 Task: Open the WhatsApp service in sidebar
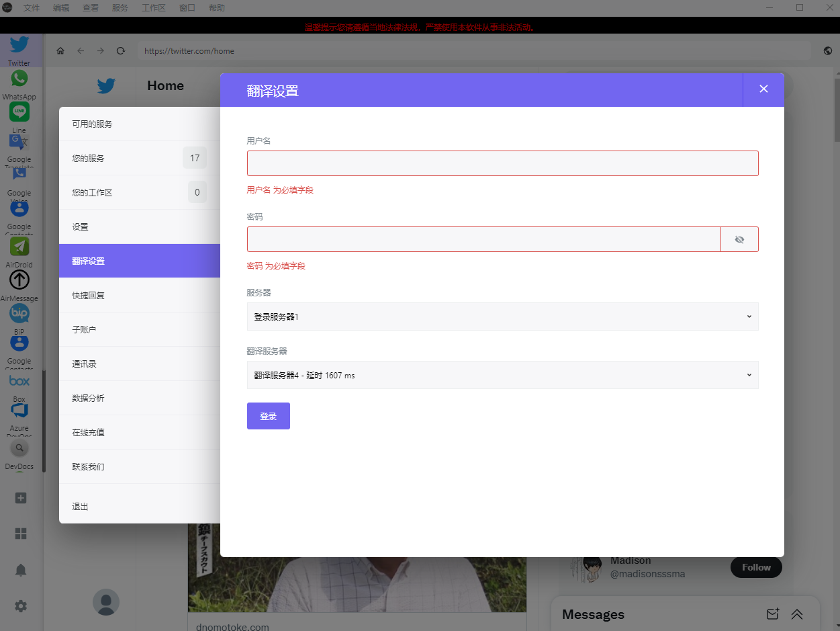(x=19, y=79)
